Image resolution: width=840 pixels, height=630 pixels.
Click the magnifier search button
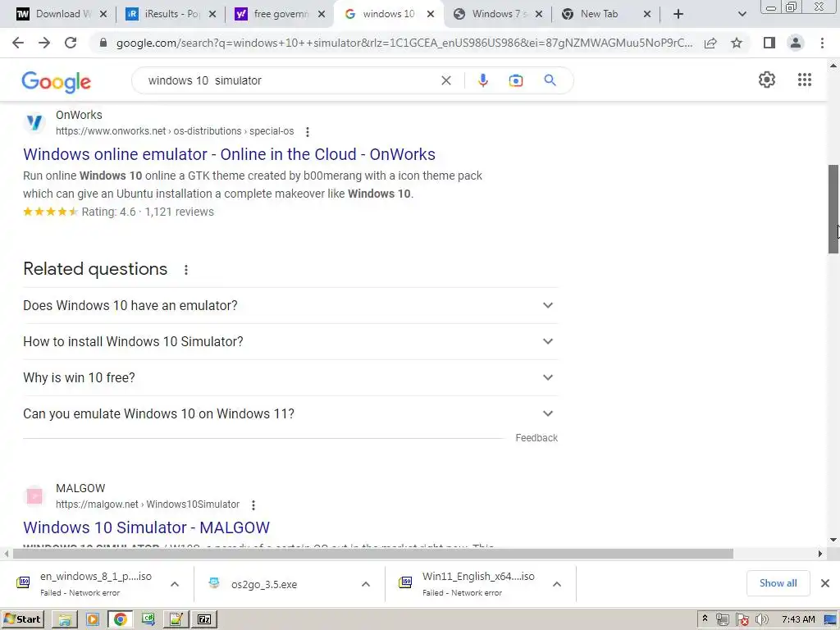[550, 80]
